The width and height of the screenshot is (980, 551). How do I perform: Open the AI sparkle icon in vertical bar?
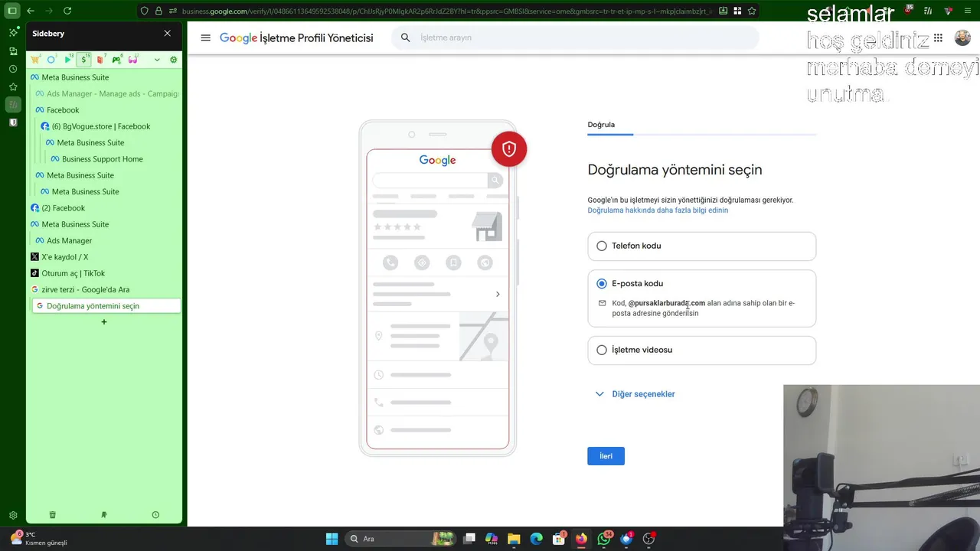pos(13,32)
